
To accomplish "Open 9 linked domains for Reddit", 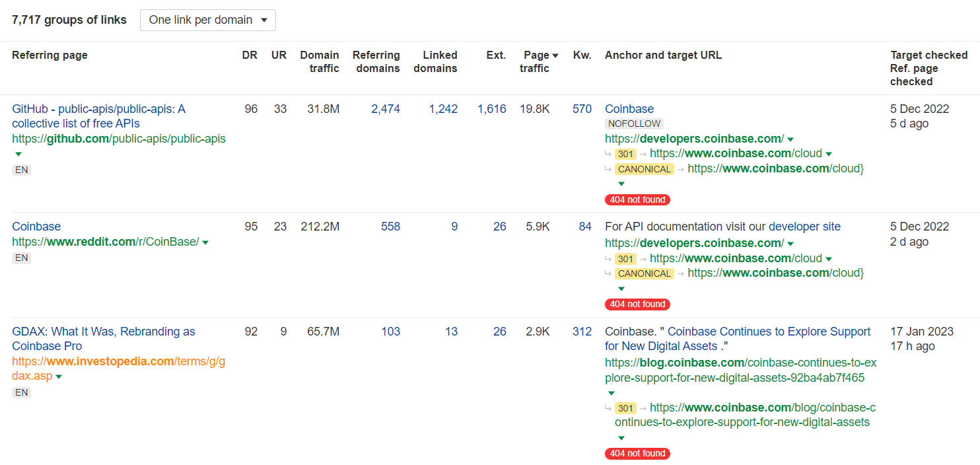I will [x=454, y=227].
